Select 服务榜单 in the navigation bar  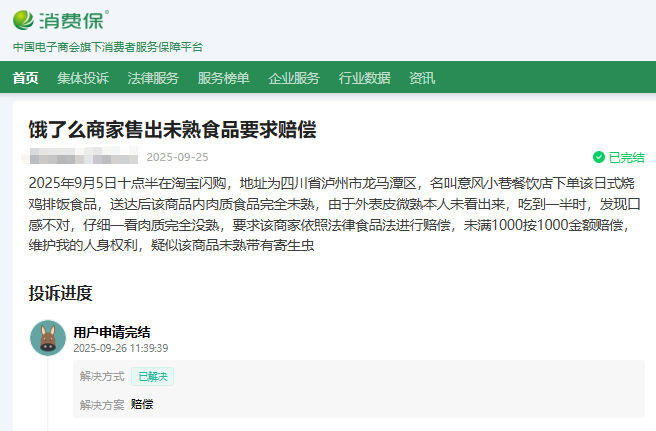click(x=224, y=78)
